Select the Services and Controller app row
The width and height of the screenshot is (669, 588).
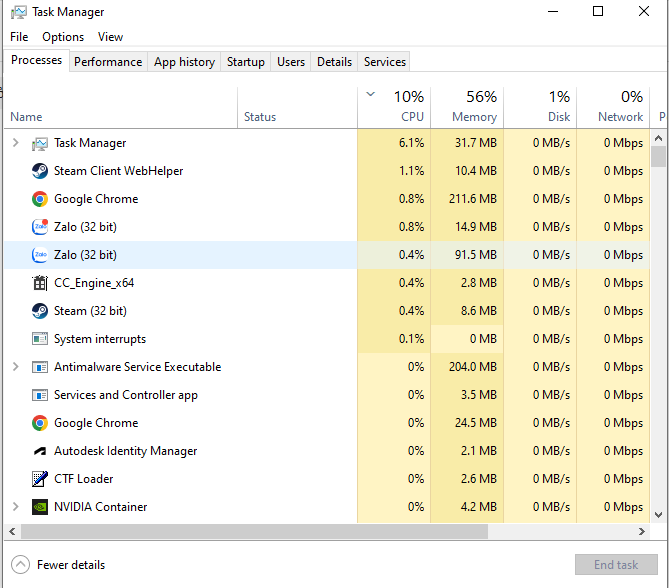[x=126, y=395]
